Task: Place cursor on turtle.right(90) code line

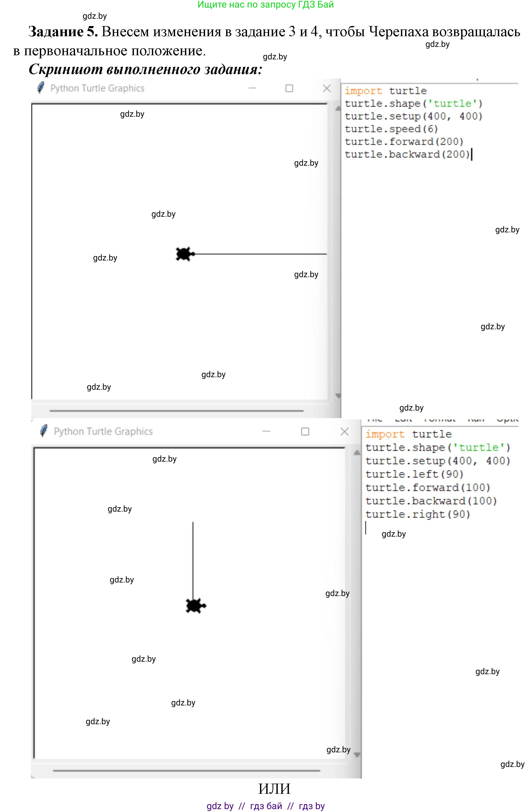Action: (417, 514)
